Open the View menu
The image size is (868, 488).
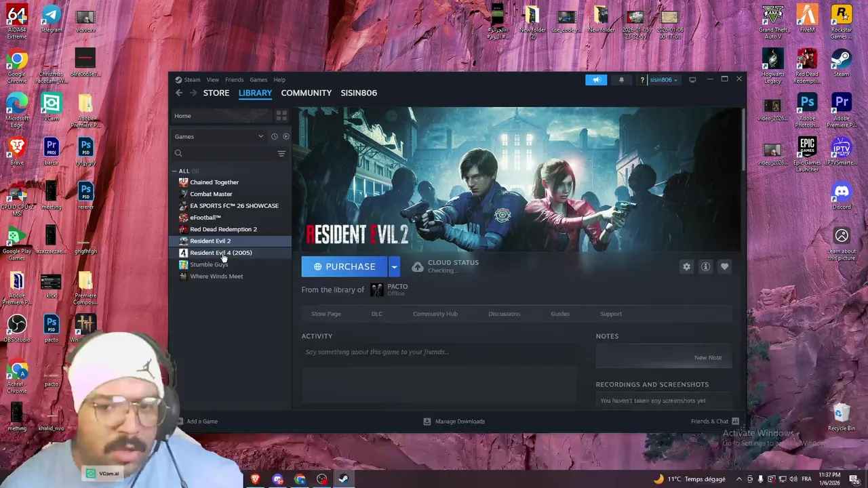212,80
